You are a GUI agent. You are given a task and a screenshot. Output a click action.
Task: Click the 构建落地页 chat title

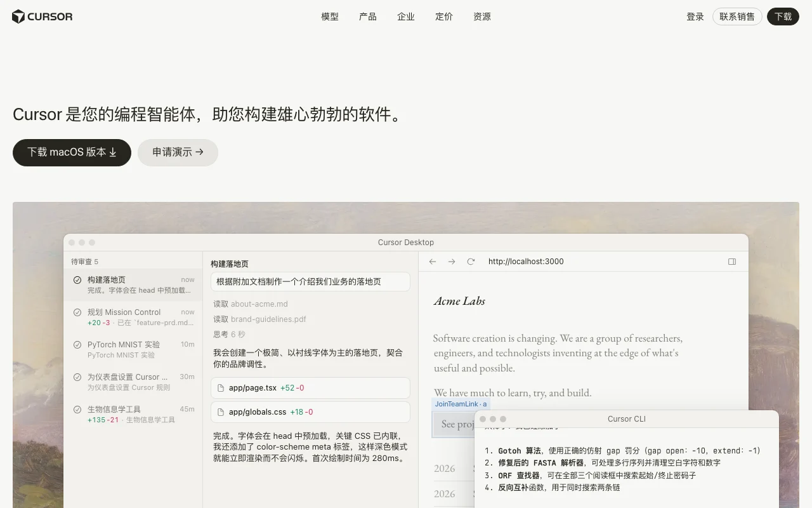pyautogui.click(x=230, y=264)
